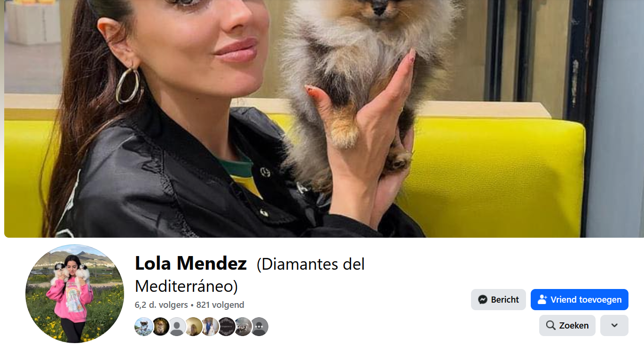Image resolution: width=644 pixels, height=345 pixels.
Task: Open the first follower avatar with dog against sky
Action: coord(144,327)
